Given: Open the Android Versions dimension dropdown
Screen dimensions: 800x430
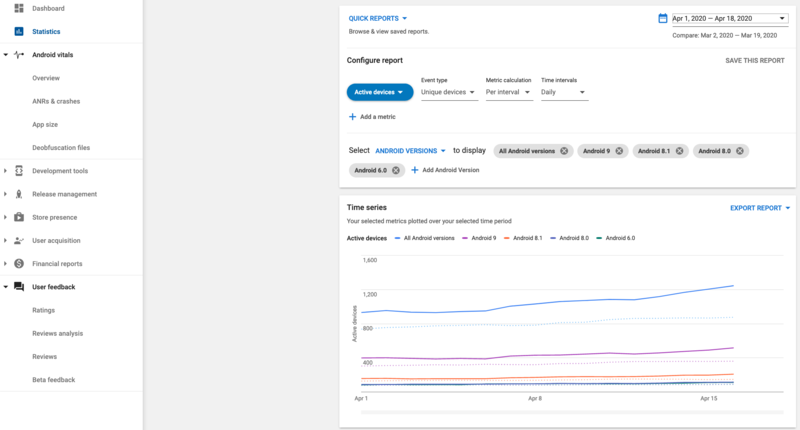Looking at the screenshot, I should pyautogui.click(x=410, y=151).
